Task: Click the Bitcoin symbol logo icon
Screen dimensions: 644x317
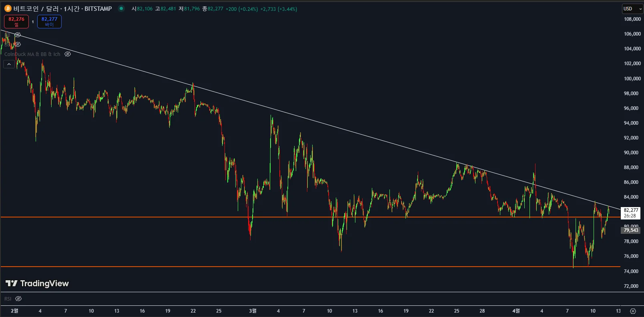Action: 8,8
